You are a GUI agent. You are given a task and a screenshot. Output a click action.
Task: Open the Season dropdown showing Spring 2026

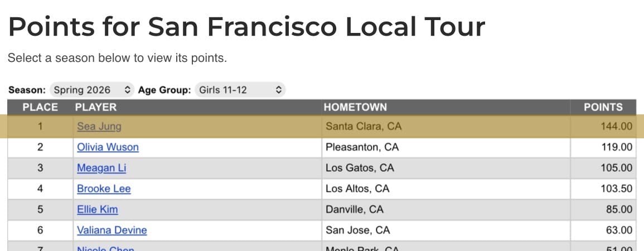coord(92,90)
